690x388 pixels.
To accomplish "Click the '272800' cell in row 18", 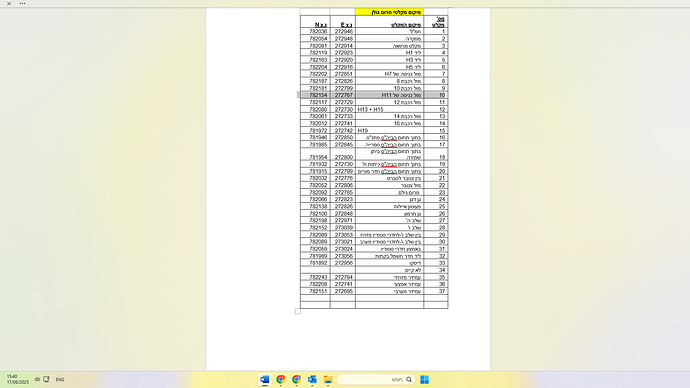I will (x=343, y=154).
